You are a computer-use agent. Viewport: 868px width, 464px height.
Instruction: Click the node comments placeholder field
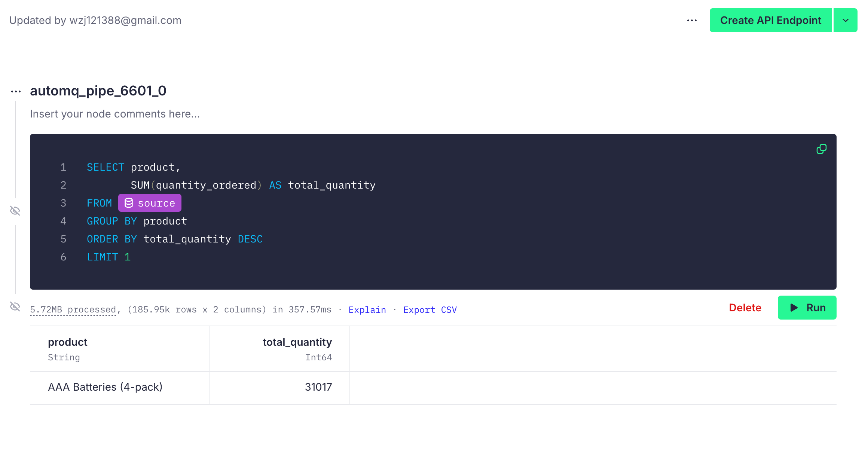[x=115, y=114]
